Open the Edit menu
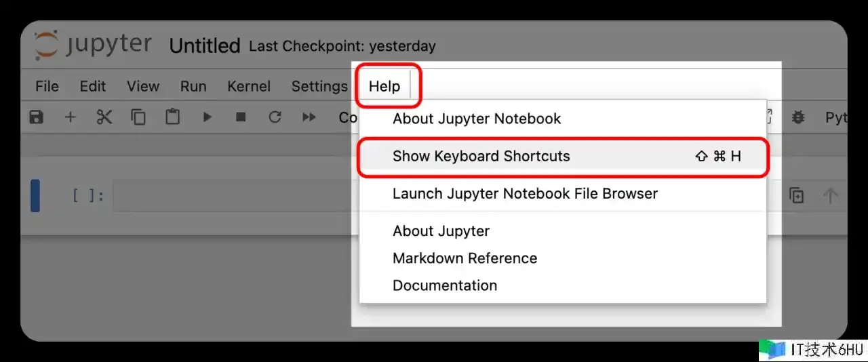 93,86
